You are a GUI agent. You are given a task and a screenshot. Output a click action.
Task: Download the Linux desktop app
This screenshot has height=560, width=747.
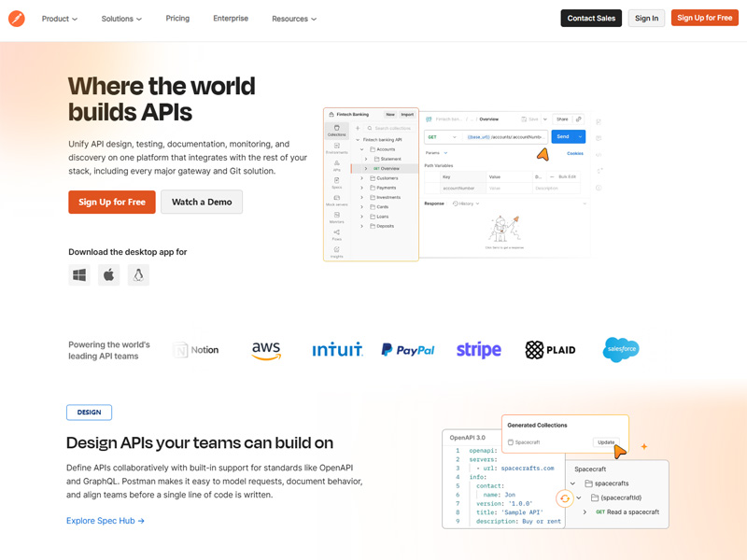coord(138,274)
